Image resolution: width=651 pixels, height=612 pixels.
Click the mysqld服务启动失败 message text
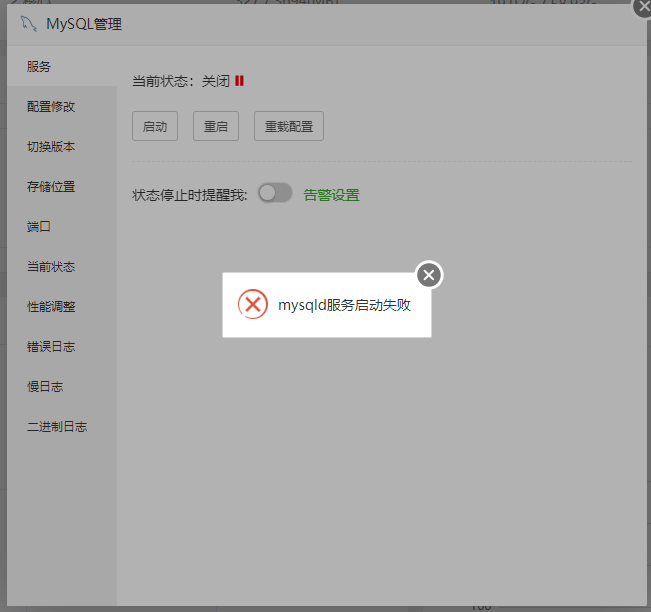tap(344, 305)
